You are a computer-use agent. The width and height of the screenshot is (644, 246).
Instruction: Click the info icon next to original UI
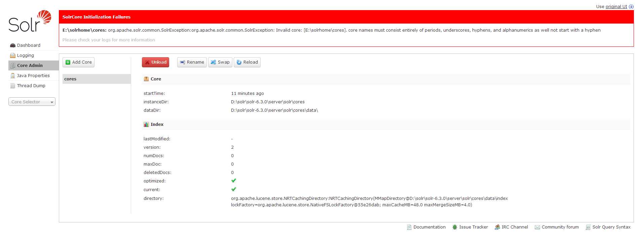point(631,6)
